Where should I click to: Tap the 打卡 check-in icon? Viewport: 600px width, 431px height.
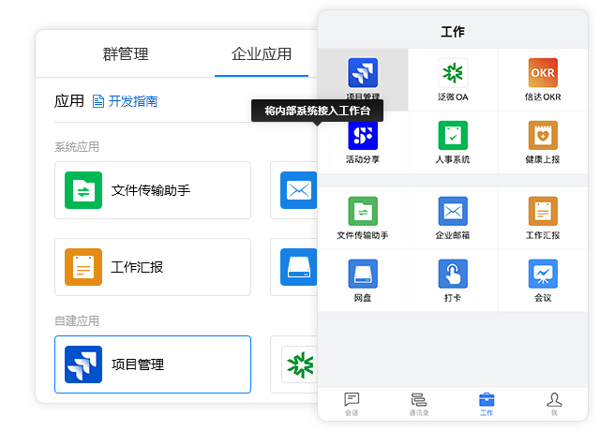453,275
